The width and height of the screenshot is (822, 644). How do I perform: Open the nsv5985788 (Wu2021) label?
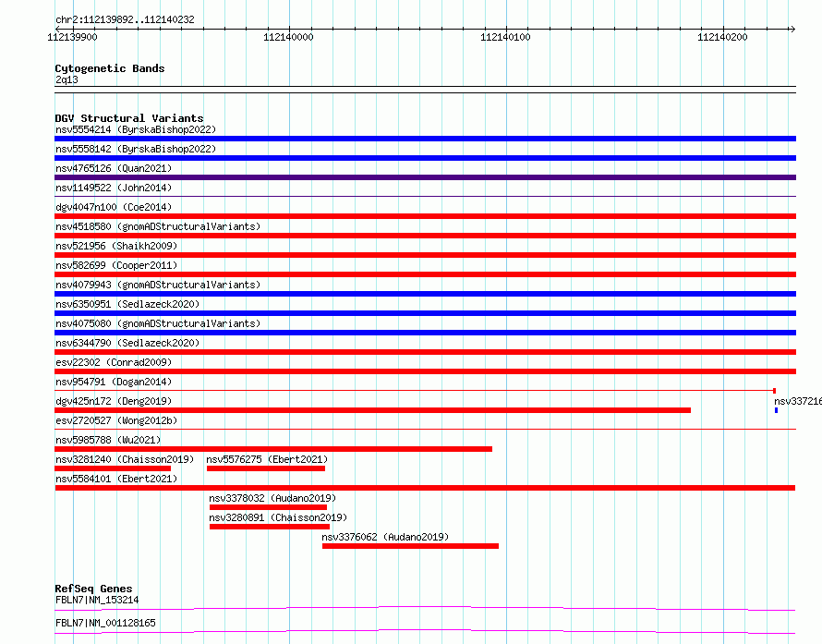tap(108, 440)
